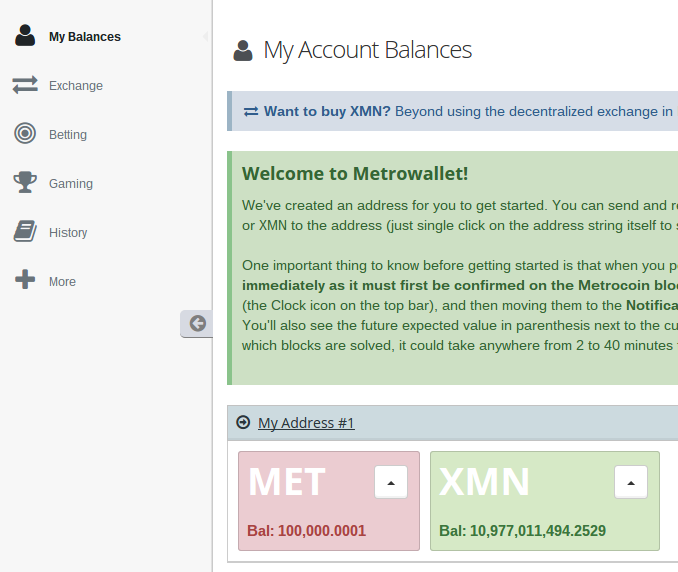Open the XMN asset dropdown
The image size is (678, 572).
tap(631, 482)
